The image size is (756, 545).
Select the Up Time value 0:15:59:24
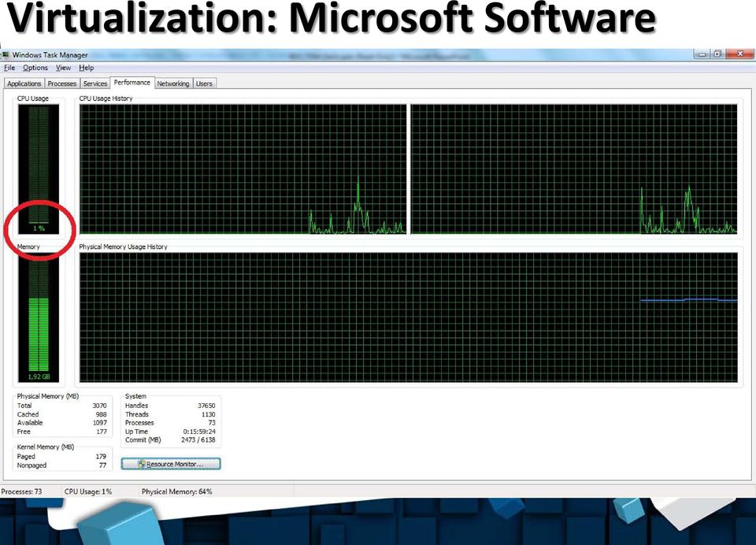pos(199,432)
